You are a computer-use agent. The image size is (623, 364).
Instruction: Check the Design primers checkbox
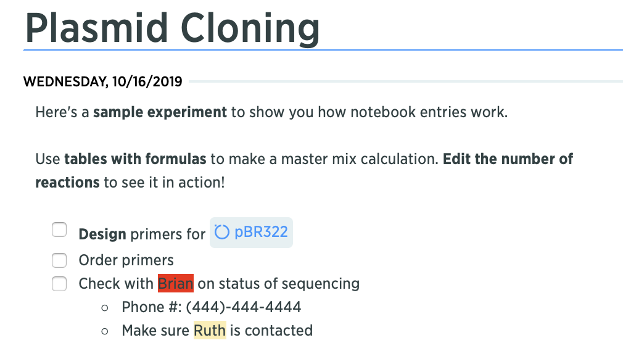[59, 230]
